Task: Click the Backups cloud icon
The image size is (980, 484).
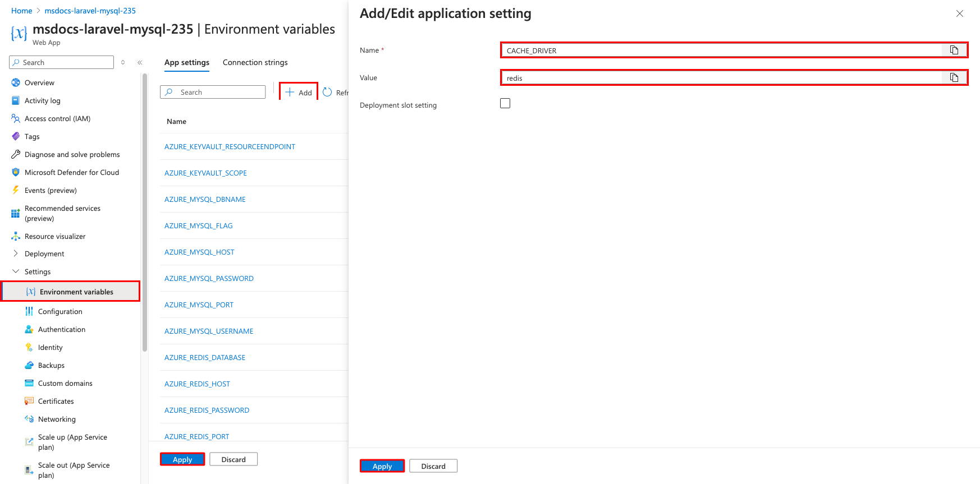Action: click(x=29, y=365)
